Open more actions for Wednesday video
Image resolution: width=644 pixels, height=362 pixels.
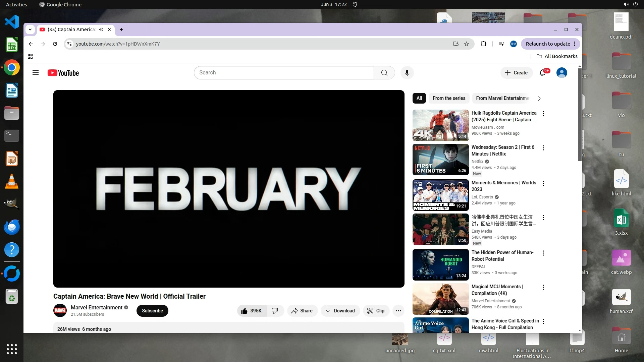tap(543, 148)
